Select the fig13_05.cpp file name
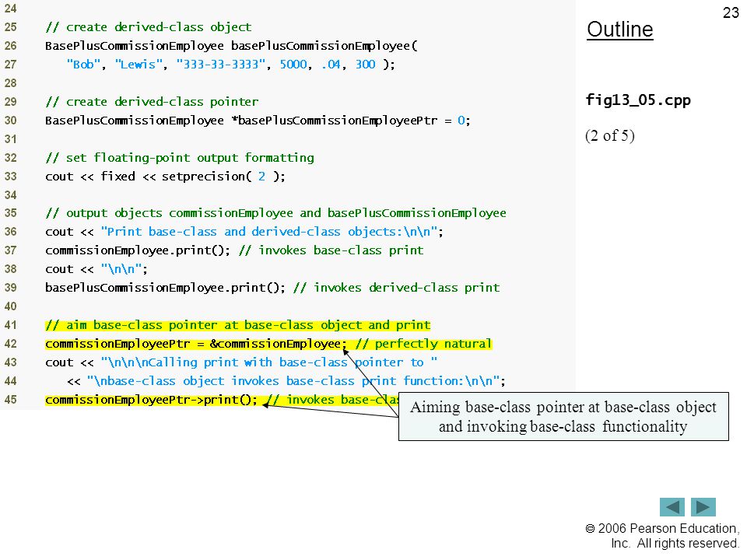The width and height of the screenshot is (747, 560). click(638, 100)
